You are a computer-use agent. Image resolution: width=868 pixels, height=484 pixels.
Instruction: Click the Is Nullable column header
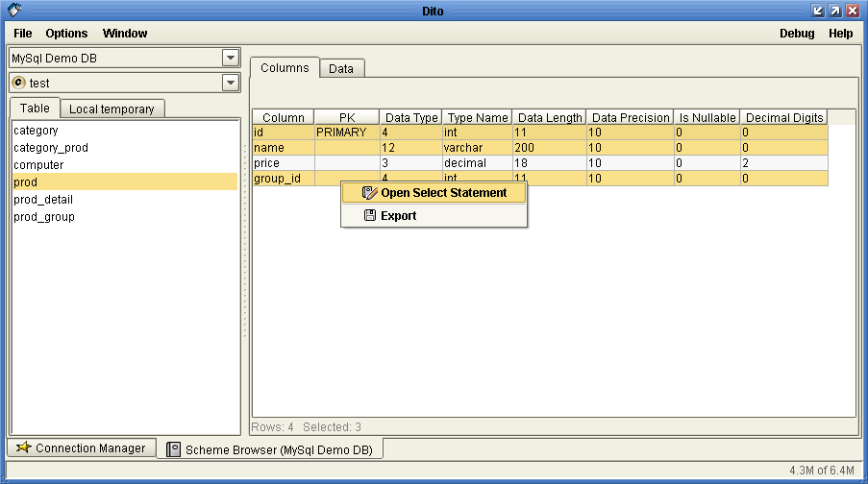point(707,118)
